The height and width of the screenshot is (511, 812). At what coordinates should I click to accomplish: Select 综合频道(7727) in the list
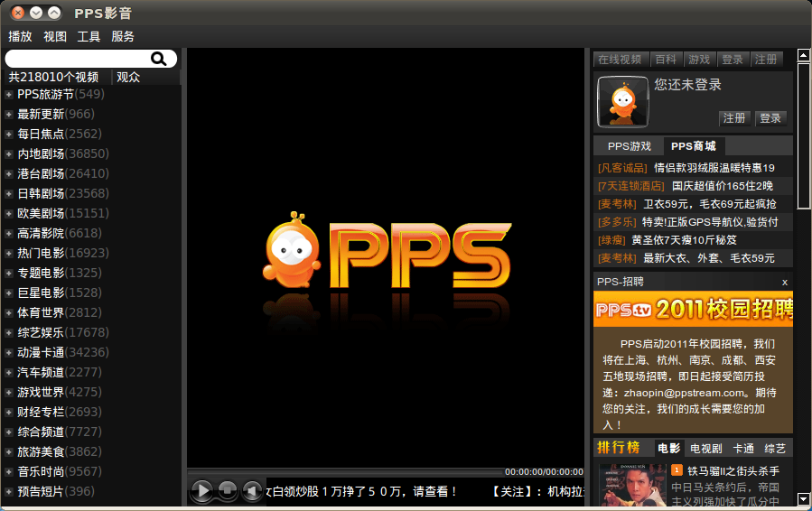[60, 432]
